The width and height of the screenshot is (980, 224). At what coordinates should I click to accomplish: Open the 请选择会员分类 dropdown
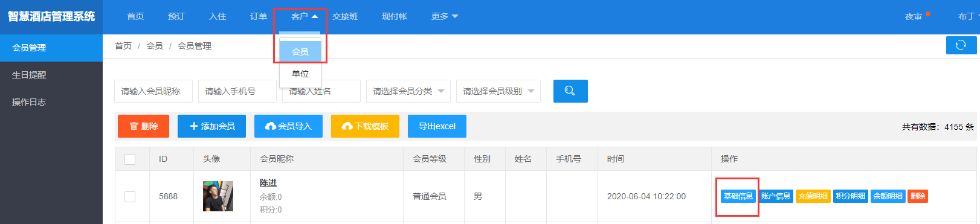pyautogui.click(x=408, y=91)
